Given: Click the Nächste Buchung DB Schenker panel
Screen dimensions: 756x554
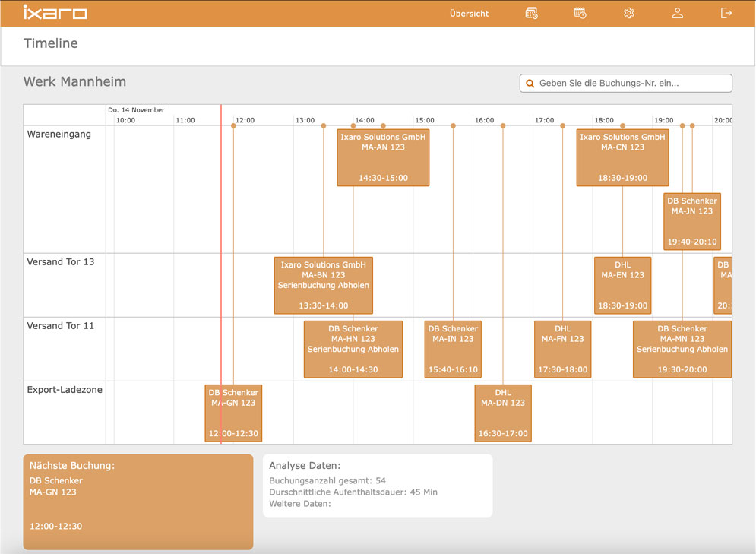Looking at the screenshot, I should point(138,502).
